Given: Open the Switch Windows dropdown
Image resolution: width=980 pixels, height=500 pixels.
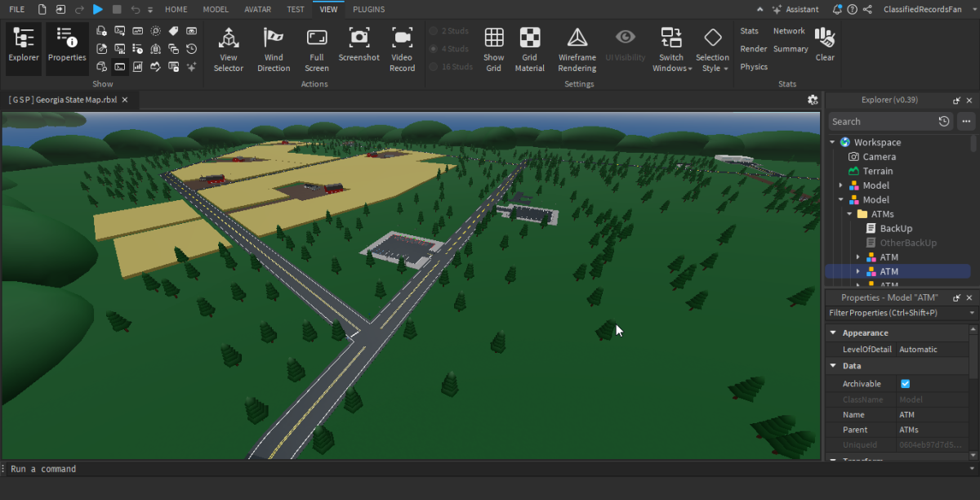Looking at the screenshot, I should click(671, 49).
